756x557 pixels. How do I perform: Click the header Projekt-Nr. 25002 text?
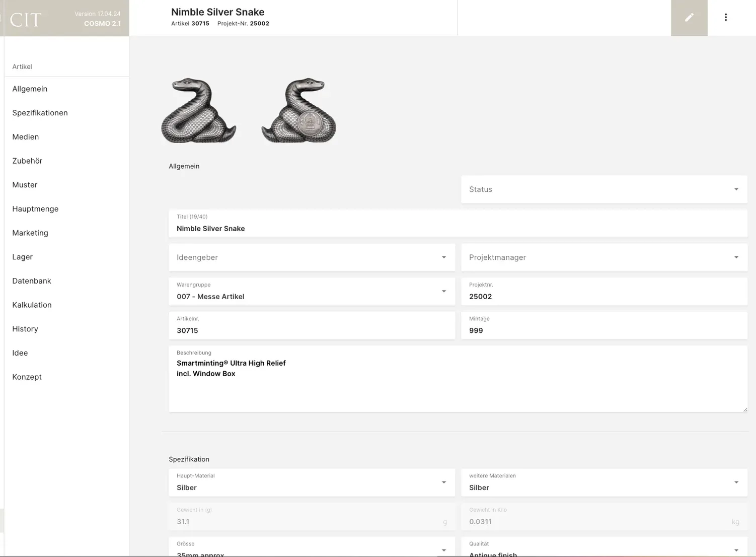coord(243,24)
